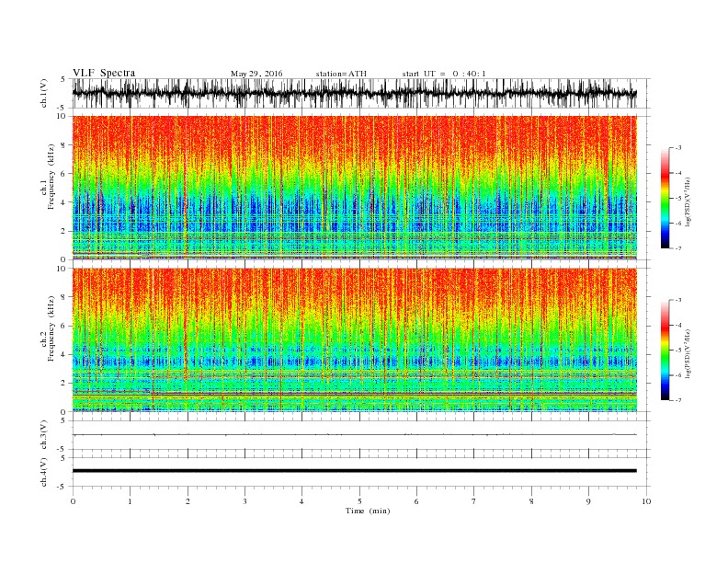Click the "-3" tick on ch.1 color bar

coord(677,148)
